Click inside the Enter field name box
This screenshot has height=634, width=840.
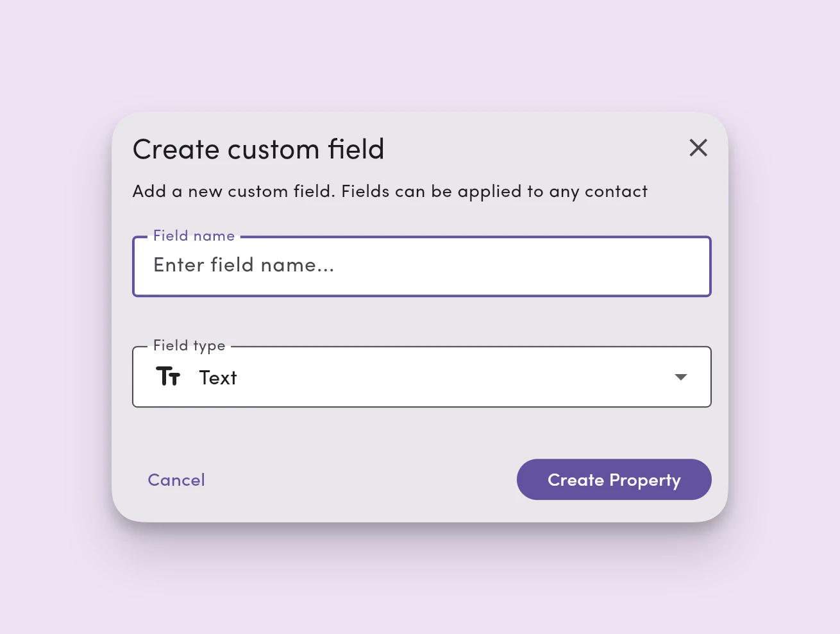(421, 266)
